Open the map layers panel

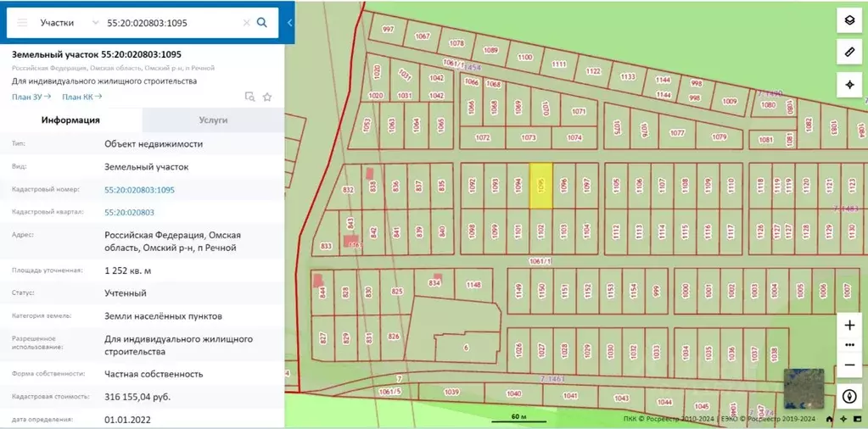[848, 21]
